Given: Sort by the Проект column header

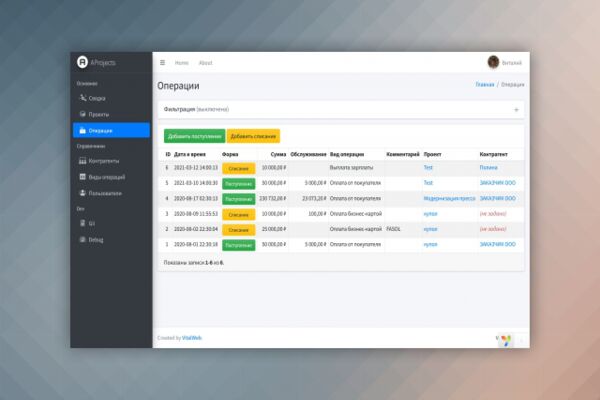Looking at the screenshot, I should (x=432, y=154).
